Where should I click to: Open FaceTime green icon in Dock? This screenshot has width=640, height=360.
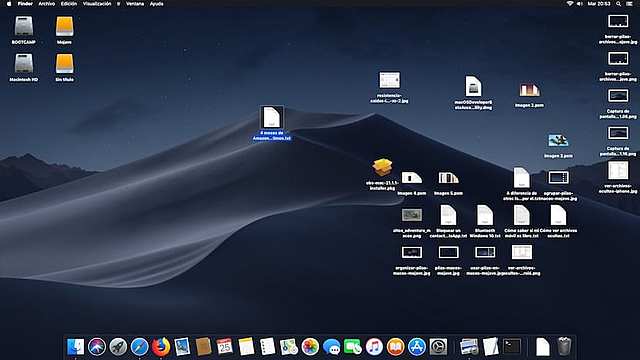click(353, 347)
